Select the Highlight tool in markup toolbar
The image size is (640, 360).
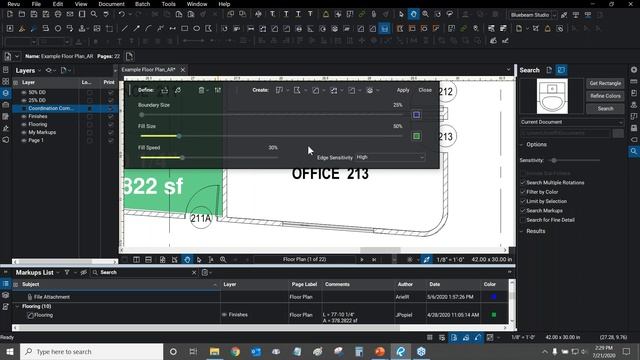click(x=22, y=29)
